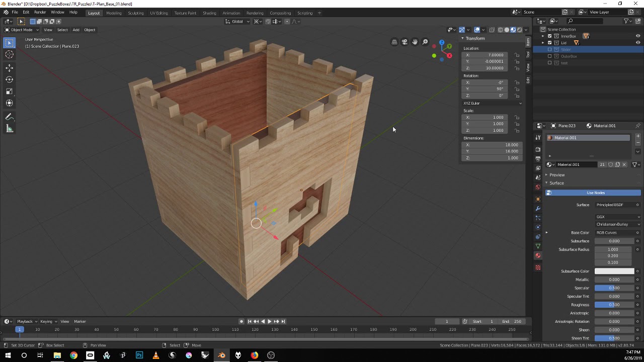This screenshot has width=644, height=362.
Task: Click the zoom magnifier icon in viewport
Action: [x=425, y=42]
